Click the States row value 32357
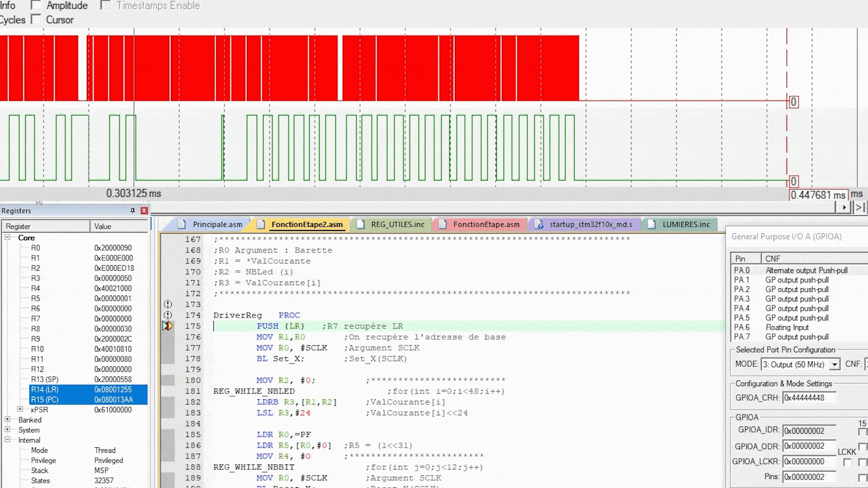This screenshot has height=488, width=868. (x=104, y=480)
